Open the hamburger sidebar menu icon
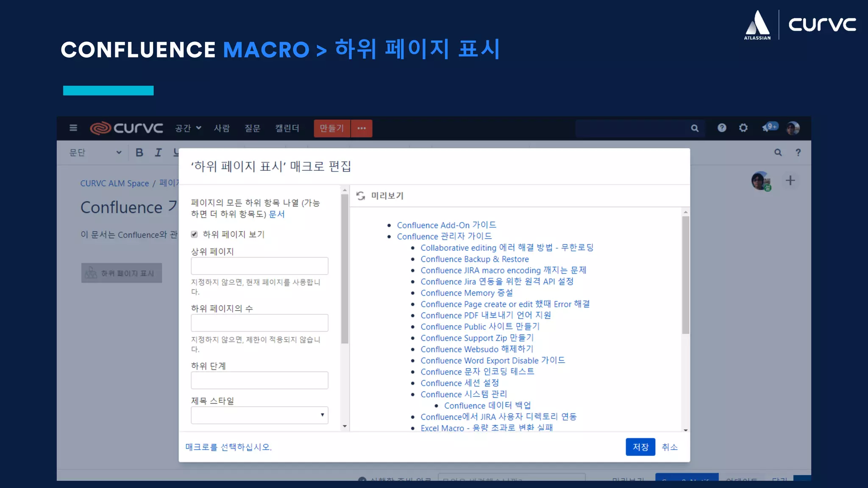 coord(73,128)
